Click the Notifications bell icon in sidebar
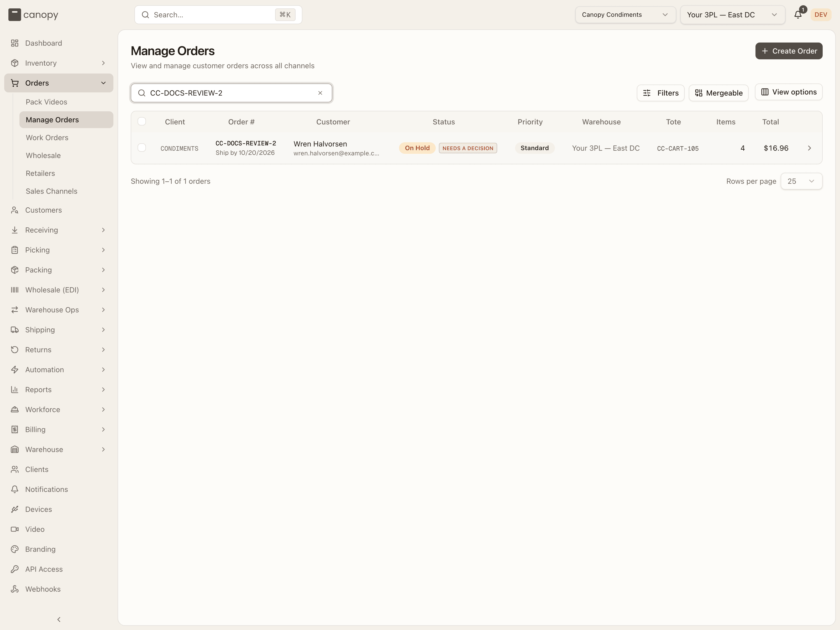 pyautogui.click(x=15, y=489)
